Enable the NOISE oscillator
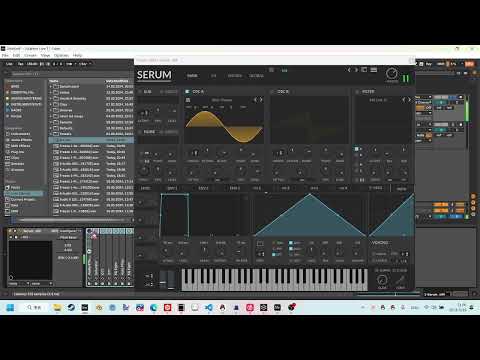Image resolution: width=480 pixels, height=360 pixels. (x=140, y=132)
